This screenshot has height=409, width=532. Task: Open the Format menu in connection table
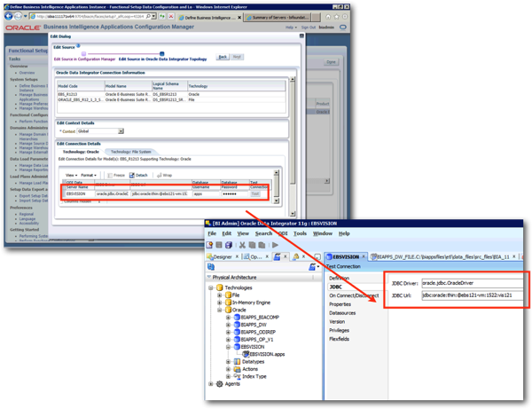pos(89,175)
